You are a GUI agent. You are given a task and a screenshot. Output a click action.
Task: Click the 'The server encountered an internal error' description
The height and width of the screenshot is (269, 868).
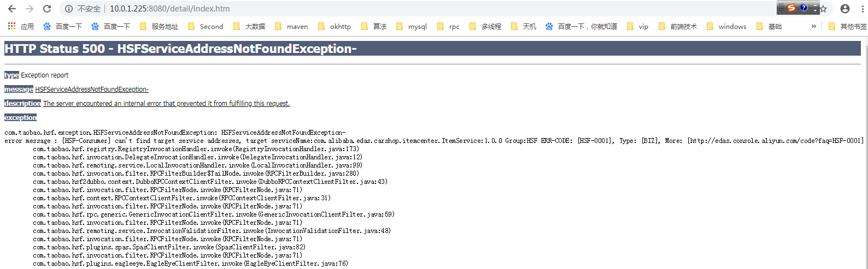(167, 104)
